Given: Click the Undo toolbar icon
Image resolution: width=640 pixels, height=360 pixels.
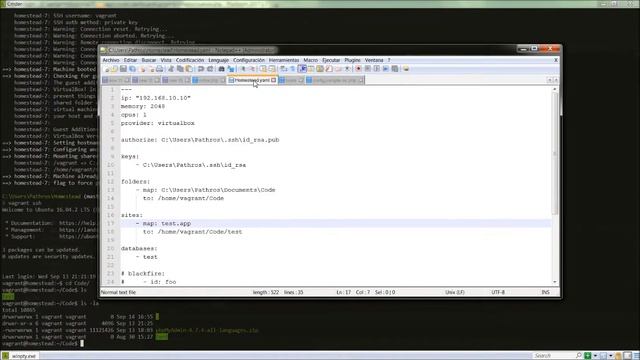Looking at the screenshot, I should click(x=200, y=69).
